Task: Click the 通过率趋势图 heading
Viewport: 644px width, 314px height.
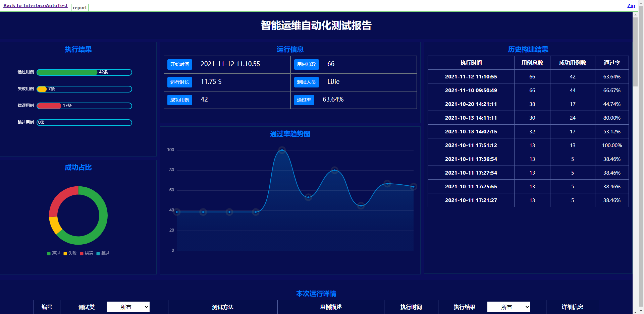Action: 290,134
